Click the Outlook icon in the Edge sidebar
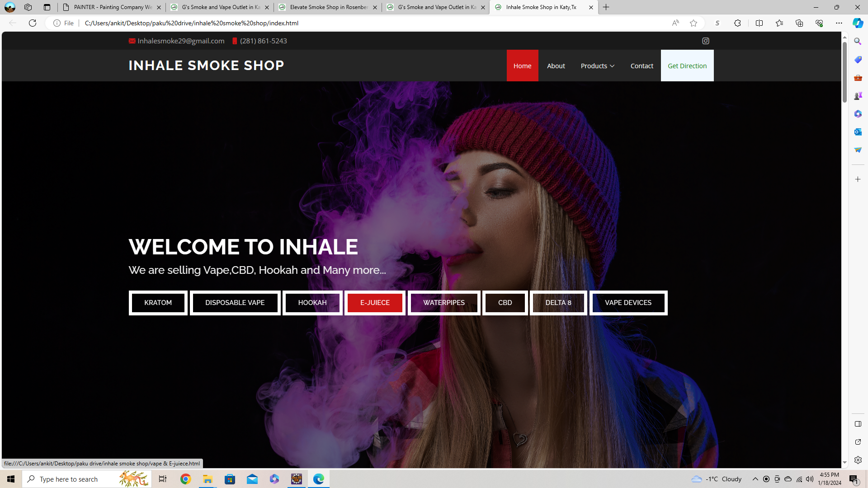The image size is (868, 488). 858,132
